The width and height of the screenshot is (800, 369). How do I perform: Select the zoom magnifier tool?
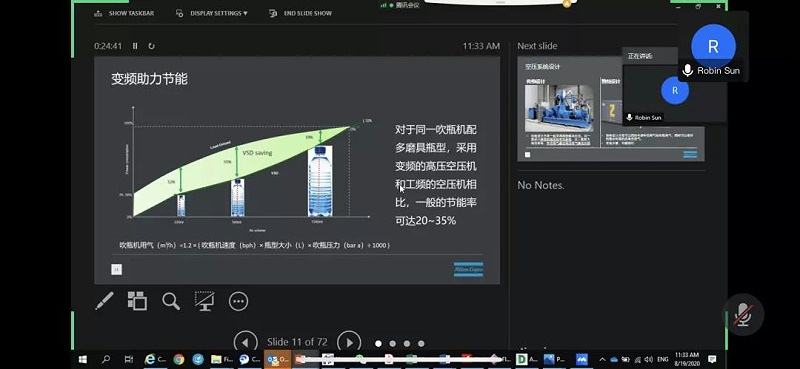tap(171, 301)
